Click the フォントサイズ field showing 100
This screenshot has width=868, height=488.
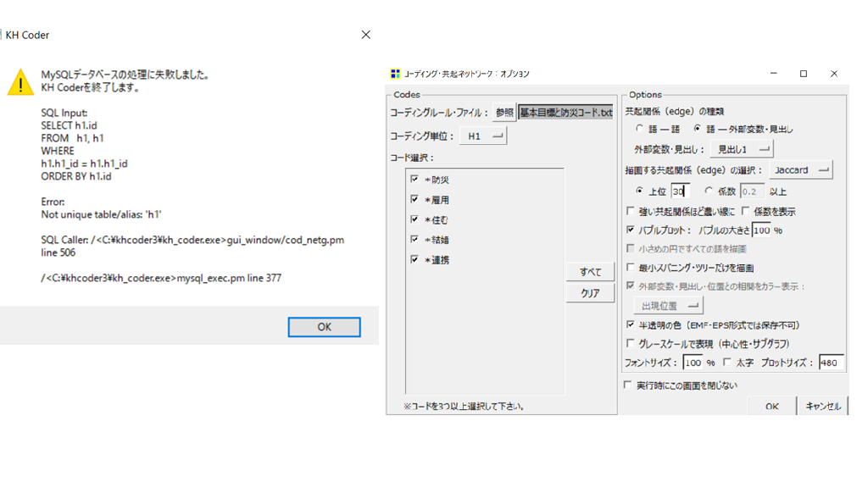tap(693, 363)
